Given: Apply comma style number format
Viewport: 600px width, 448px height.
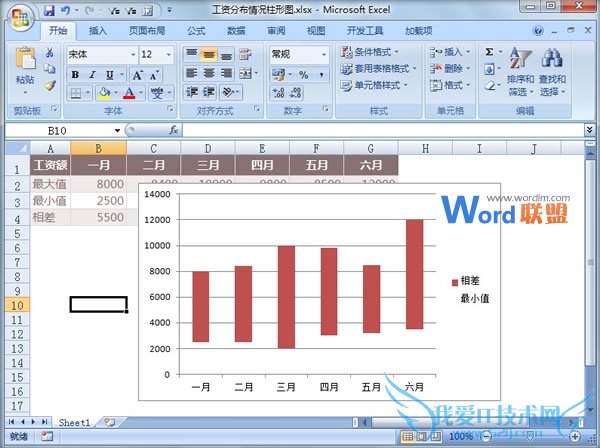Looking at the screenshot, I should 321,75.
